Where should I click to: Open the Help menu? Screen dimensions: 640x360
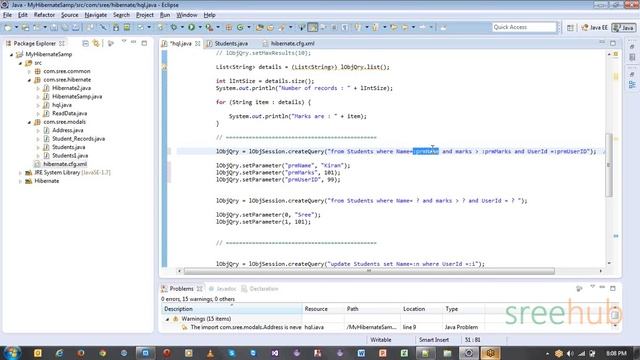click(209, 15)
